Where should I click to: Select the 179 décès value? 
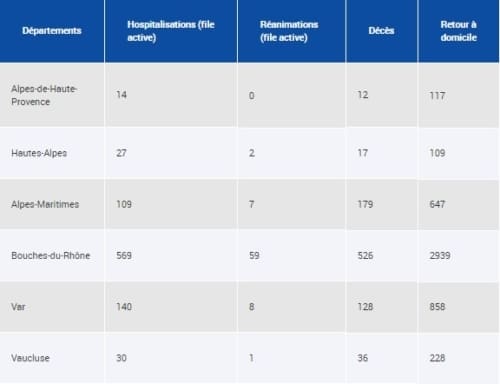365,204
